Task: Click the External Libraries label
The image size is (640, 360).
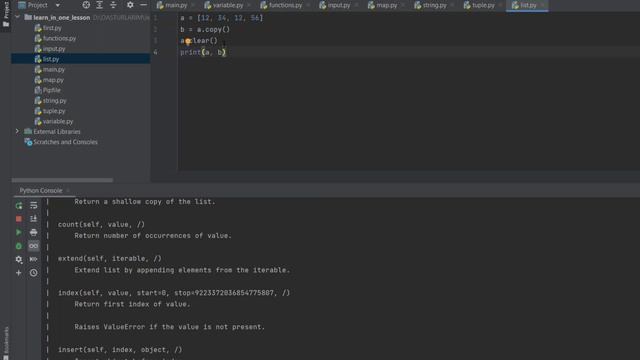Action: [x=57, y=131]
